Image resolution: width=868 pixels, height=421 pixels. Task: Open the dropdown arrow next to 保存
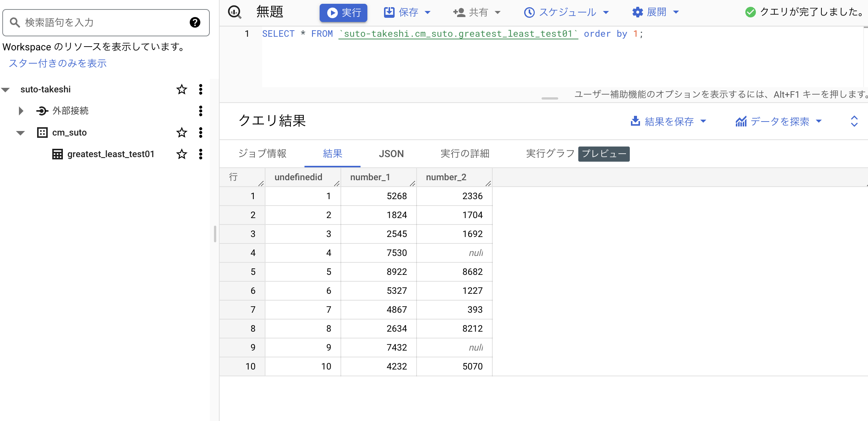(428, 12)
